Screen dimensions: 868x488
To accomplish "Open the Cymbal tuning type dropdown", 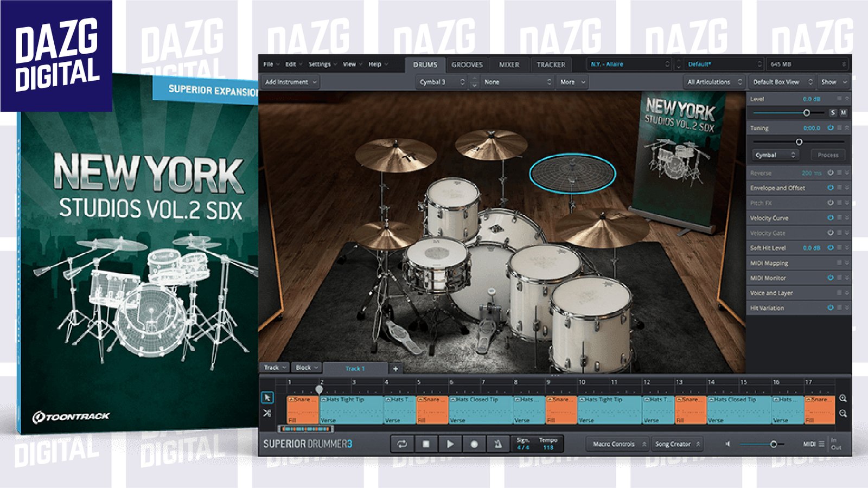I will (775, 155).
